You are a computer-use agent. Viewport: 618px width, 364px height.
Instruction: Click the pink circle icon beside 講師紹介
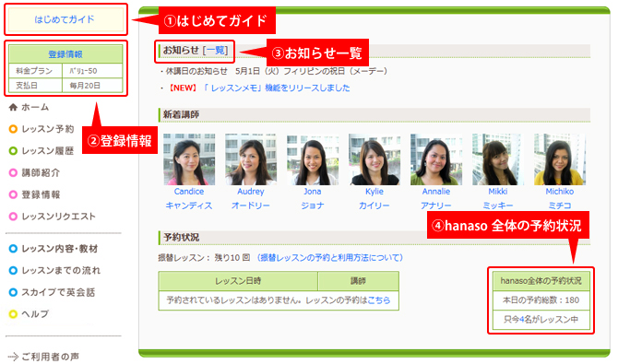click(13, 172)
